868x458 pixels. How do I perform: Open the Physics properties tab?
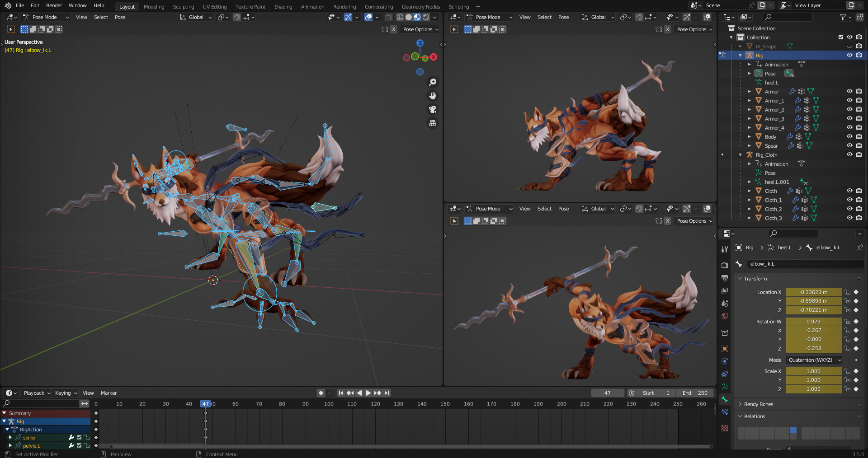point(725,361)
